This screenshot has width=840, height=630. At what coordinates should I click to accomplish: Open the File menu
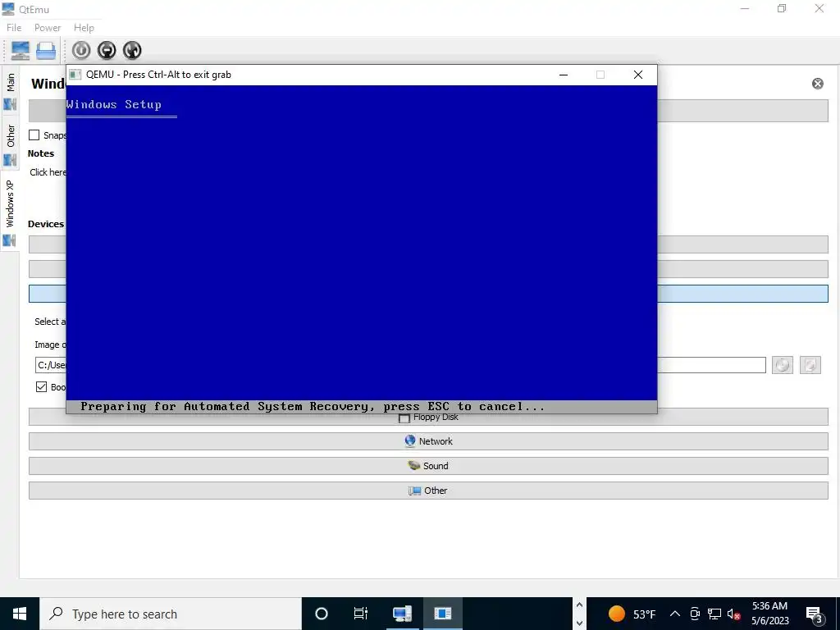click(14, 27)
